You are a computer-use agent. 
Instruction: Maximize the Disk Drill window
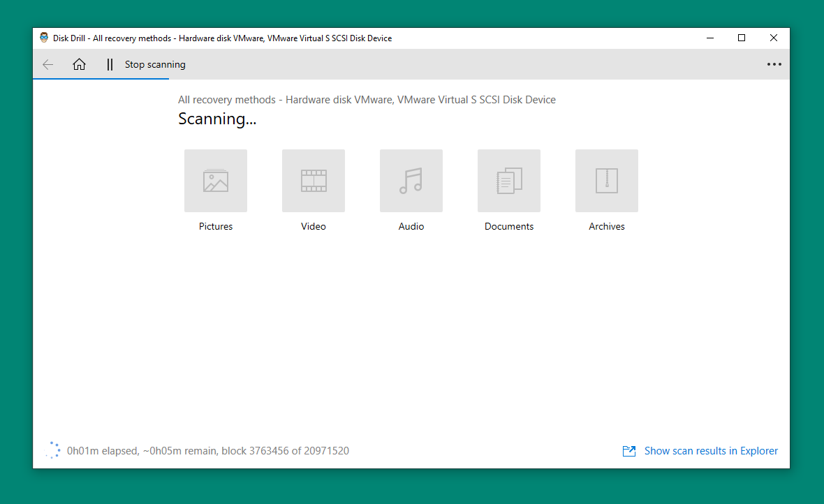(x=742, y=38)
